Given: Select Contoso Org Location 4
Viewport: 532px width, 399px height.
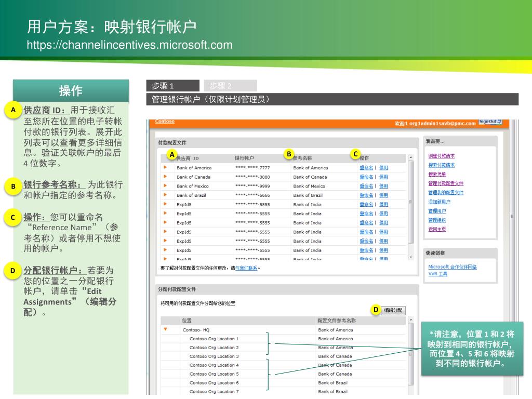Looking at the screenshot, I should point(214,365).
